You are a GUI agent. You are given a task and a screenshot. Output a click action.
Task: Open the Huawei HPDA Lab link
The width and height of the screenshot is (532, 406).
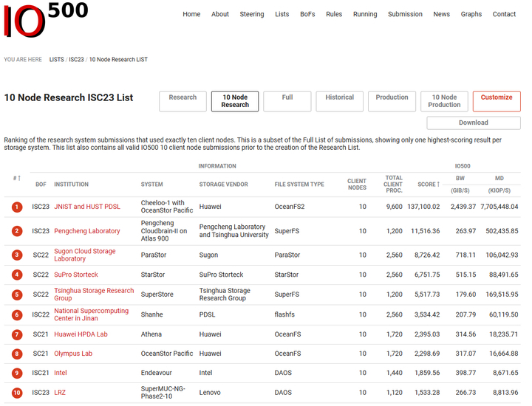click(x=81, y=334)
